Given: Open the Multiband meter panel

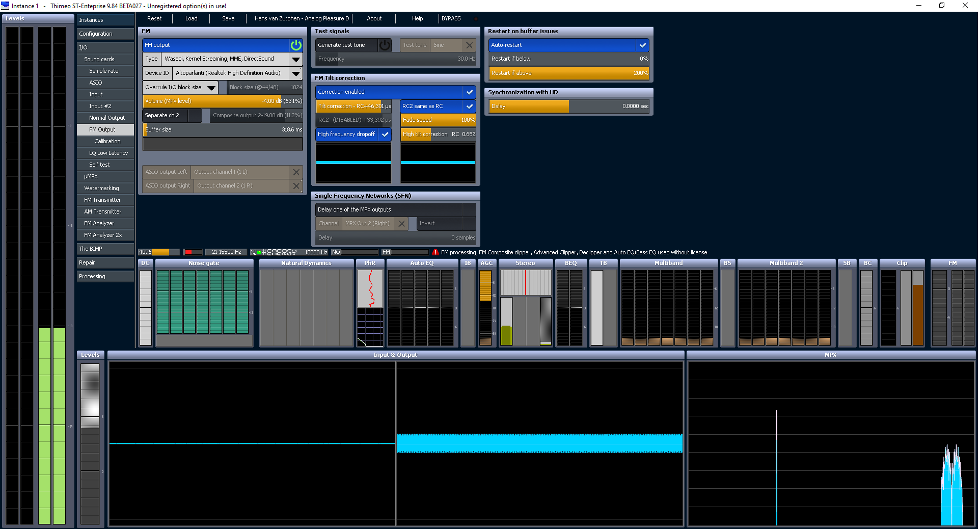Looking at the screenshot, I should [x=668, y=303].
